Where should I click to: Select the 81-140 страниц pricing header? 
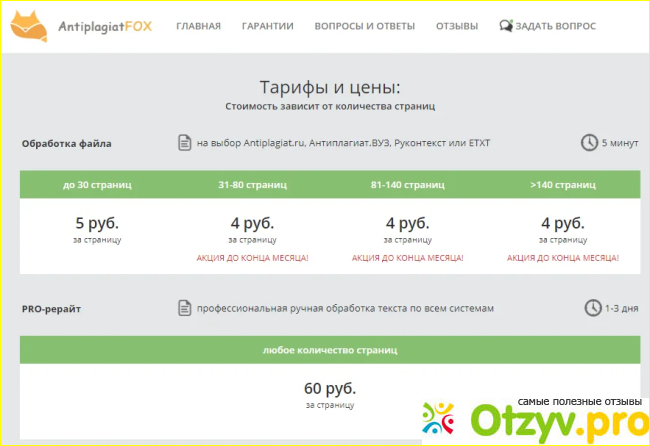407,185
